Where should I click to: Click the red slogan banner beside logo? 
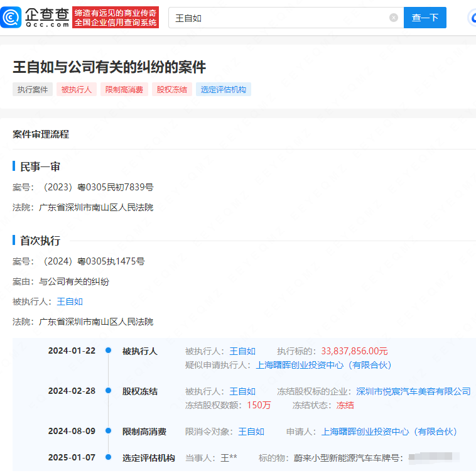(x=116, y=18)
